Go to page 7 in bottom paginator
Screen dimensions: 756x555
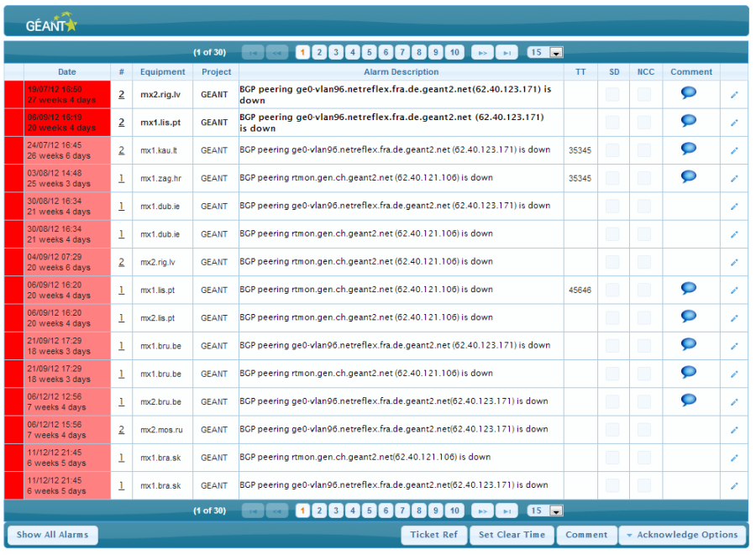(x=402, y=510)
